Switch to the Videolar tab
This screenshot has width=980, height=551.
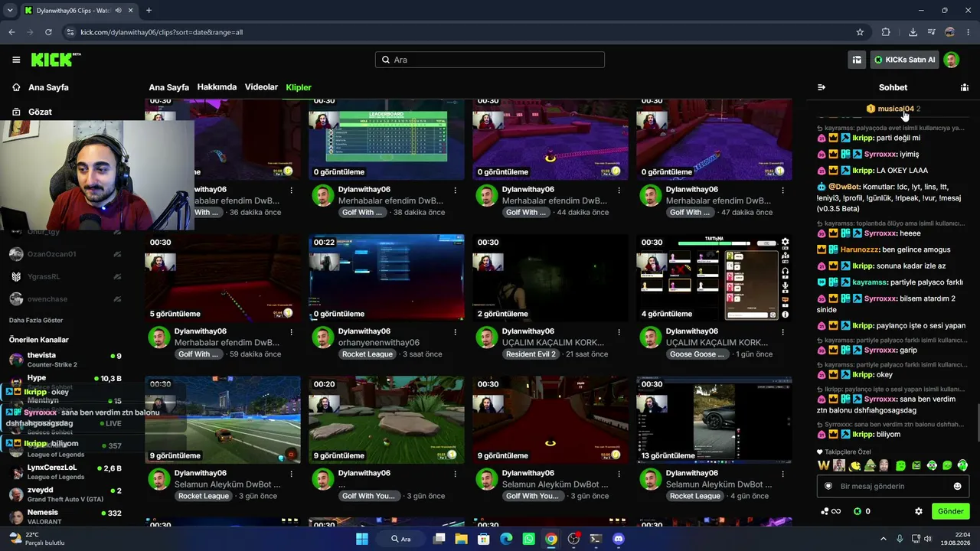261,87
